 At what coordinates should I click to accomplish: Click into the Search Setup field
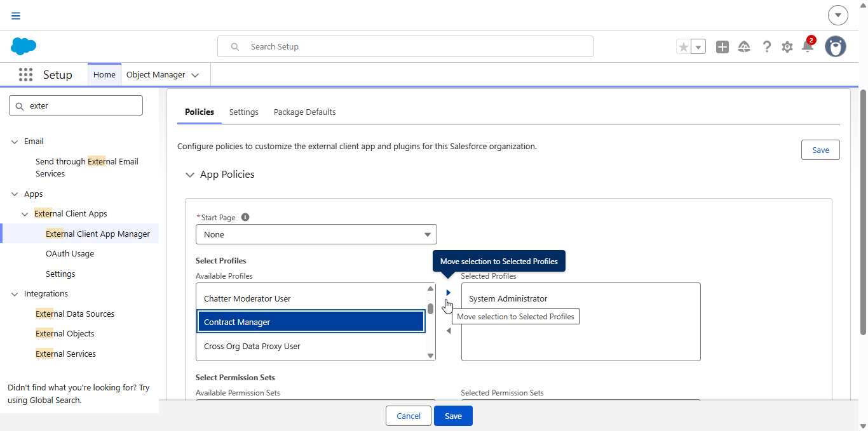tap(405, 46)
